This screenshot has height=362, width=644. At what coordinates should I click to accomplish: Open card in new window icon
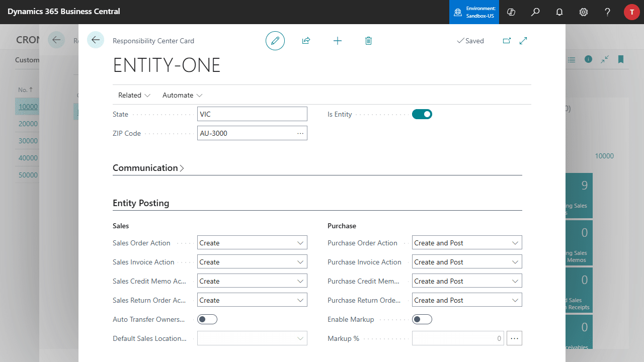tap(507, 41)
